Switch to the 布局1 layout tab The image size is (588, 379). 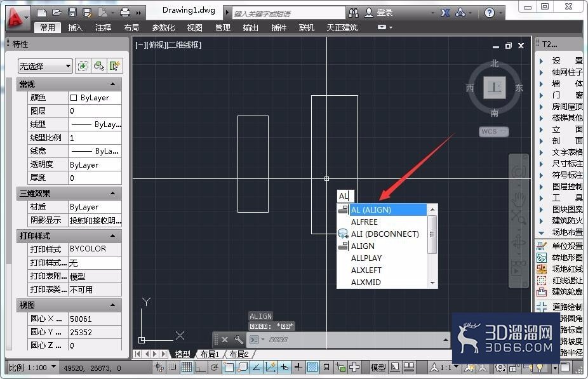[210, 354]
